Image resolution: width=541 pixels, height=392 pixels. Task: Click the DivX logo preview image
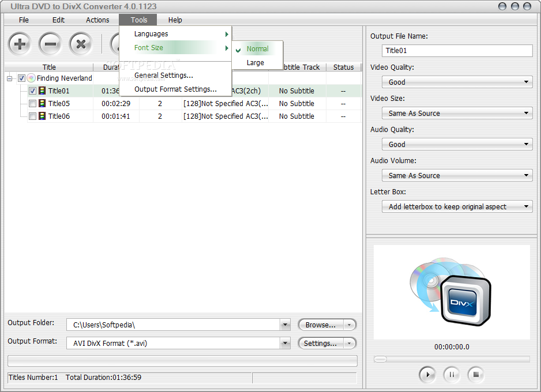point(451,292)
